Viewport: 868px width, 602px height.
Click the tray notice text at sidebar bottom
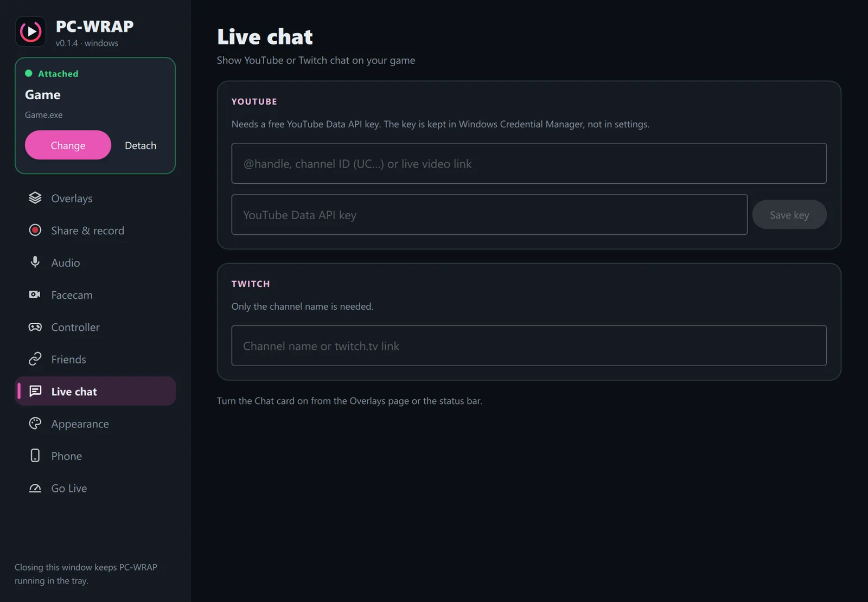tap(86, 574)
